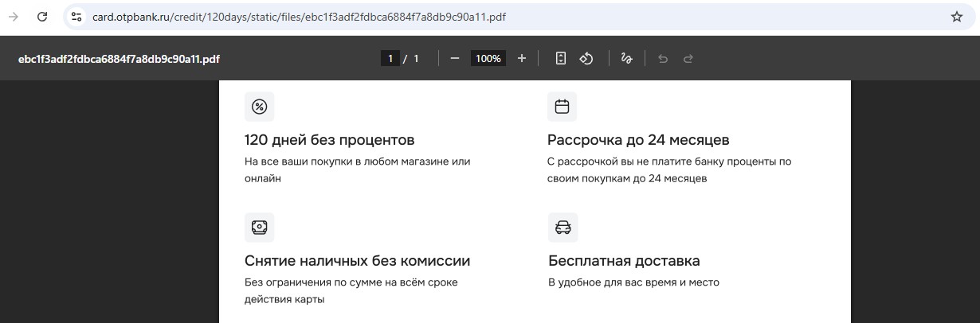Click the heading Рассрочка до 24 месяцев
980x323 pixels.
(x=638, y=141)
